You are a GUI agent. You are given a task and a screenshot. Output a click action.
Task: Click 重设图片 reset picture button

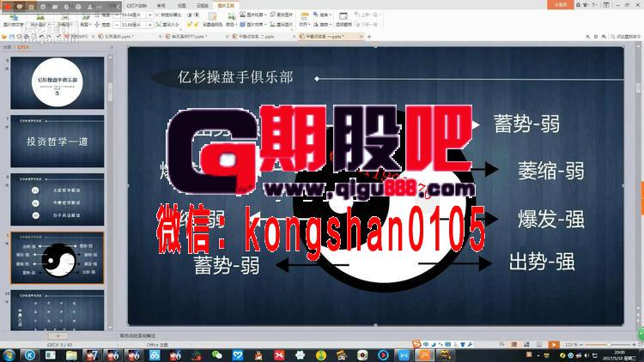pyautogui.click(x=282, y=25)
